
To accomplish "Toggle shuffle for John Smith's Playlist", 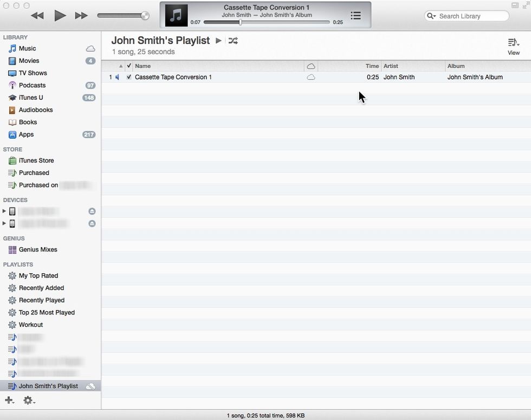I will (233, 40).
